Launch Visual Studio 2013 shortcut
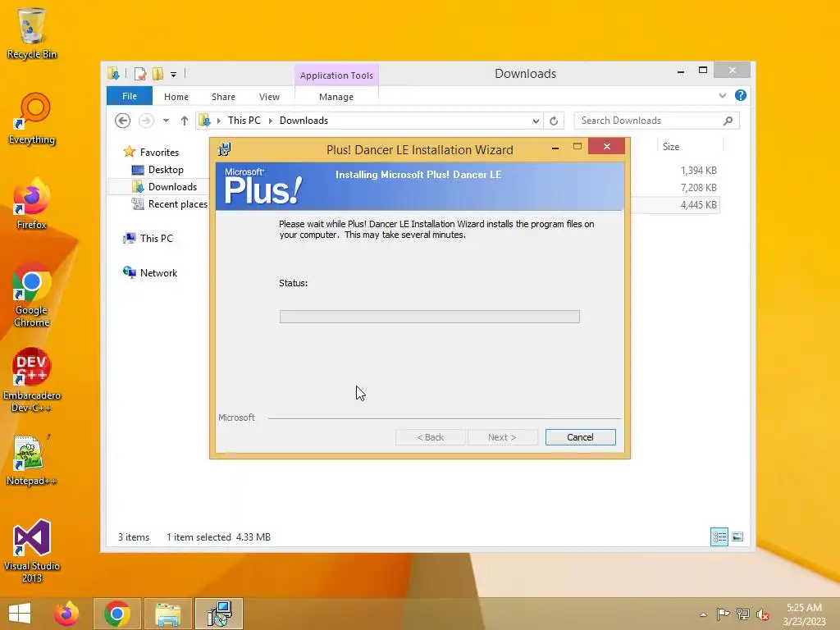The height and width of the screenshot is (630, 840). pos(32,550)
